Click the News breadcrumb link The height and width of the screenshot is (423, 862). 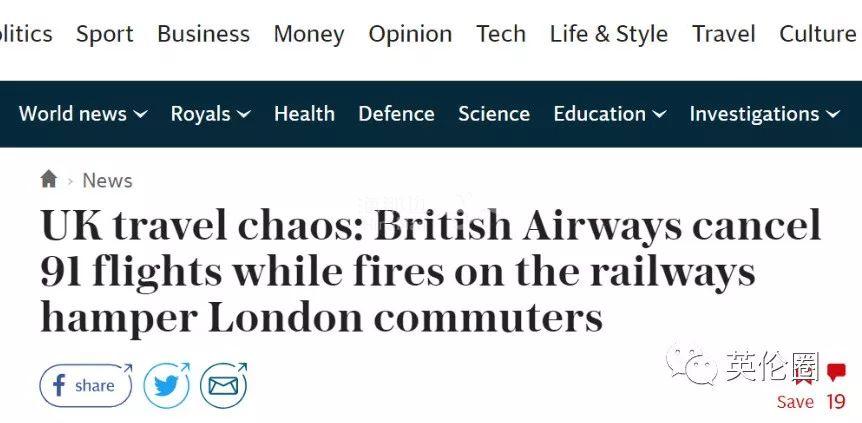point(107,181)
